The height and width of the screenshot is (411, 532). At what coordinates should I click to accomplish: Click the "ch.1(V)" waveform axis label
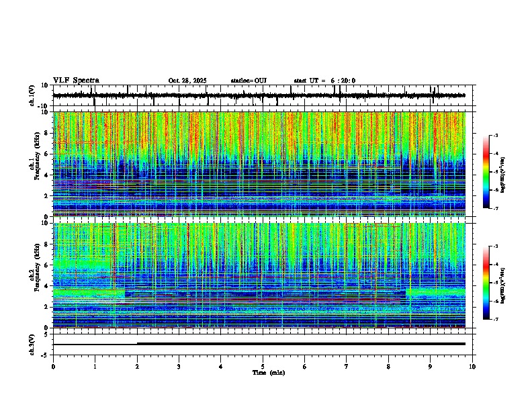point(32,95)
